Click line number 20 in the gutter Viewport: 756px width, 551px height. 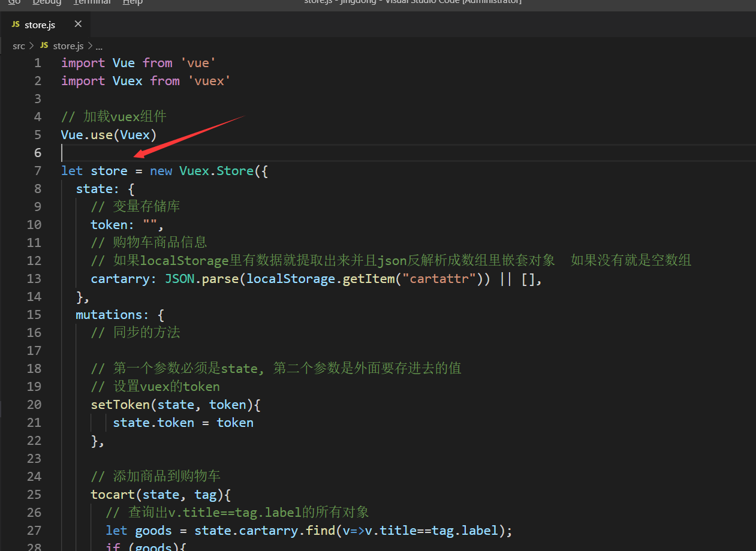click(34, 405)
